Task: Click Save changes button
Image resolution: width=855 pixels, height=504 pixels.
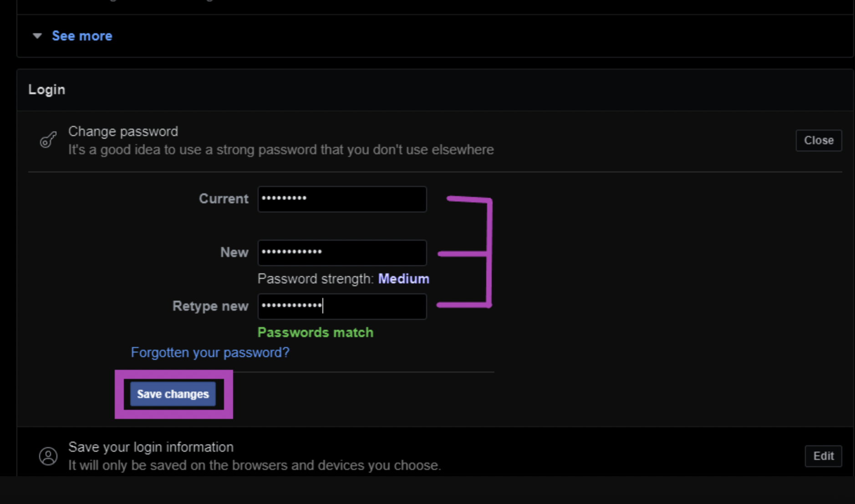Action: pyautogui.click(x=173, y=394)
